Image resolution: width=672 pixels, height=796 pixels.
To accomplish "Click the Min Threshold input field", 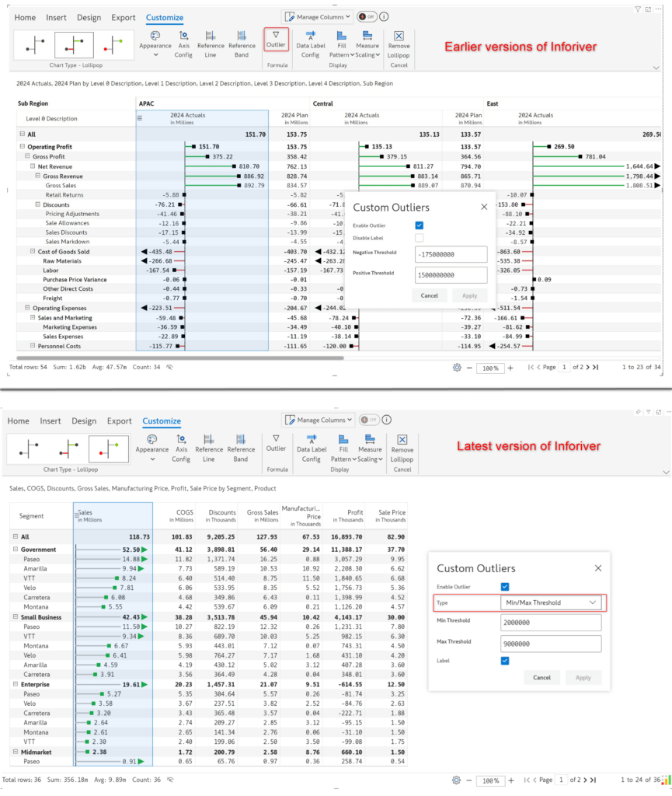I will coord(550,622).
